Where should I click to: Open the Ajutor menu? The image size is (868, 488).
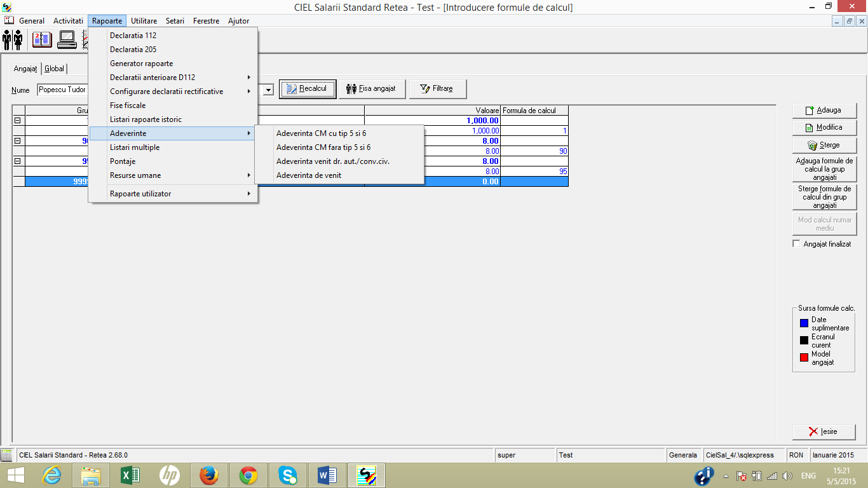(x=239, y=21)
